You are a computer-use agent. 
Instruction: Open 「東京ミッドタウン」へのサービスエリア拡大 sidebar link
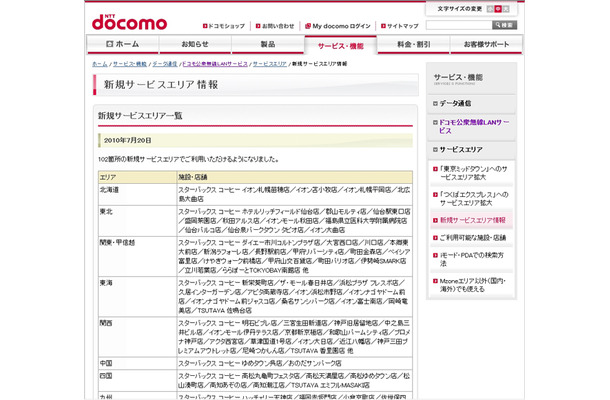click(x=473, y=173)
